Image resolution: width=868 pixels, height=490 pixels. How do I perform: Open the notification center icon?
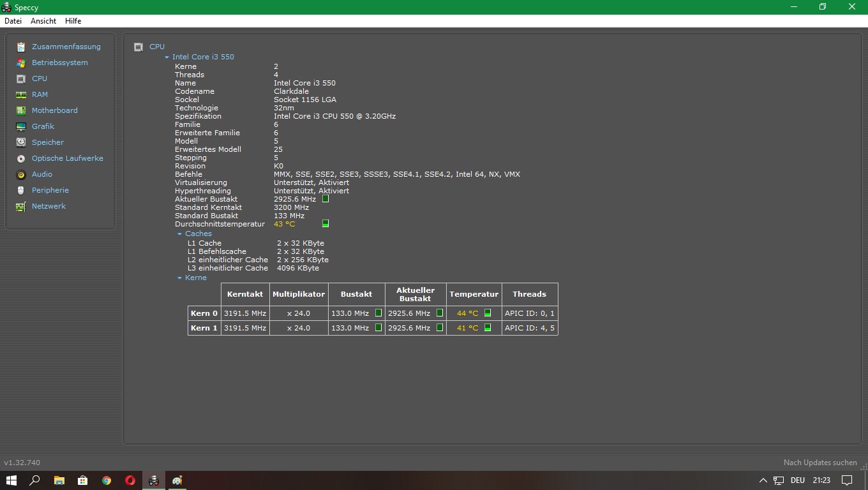[x=847, y=480]
